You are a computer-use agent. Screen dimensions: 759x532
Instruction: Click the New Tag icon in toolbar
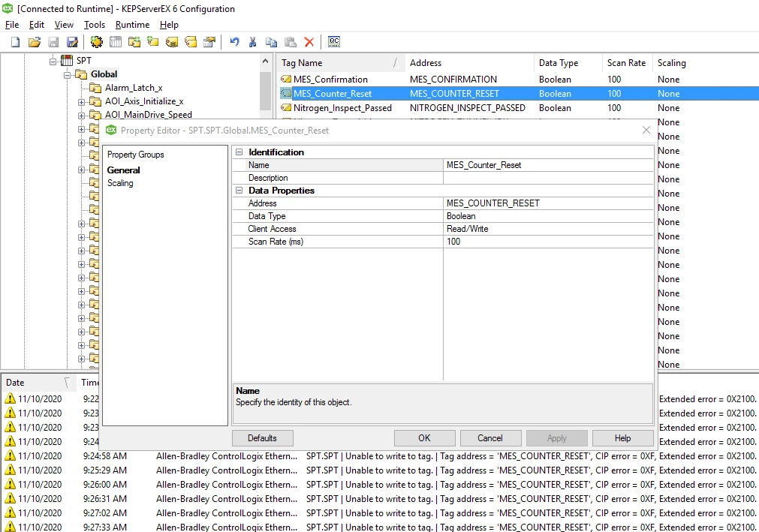click(153, 42)
